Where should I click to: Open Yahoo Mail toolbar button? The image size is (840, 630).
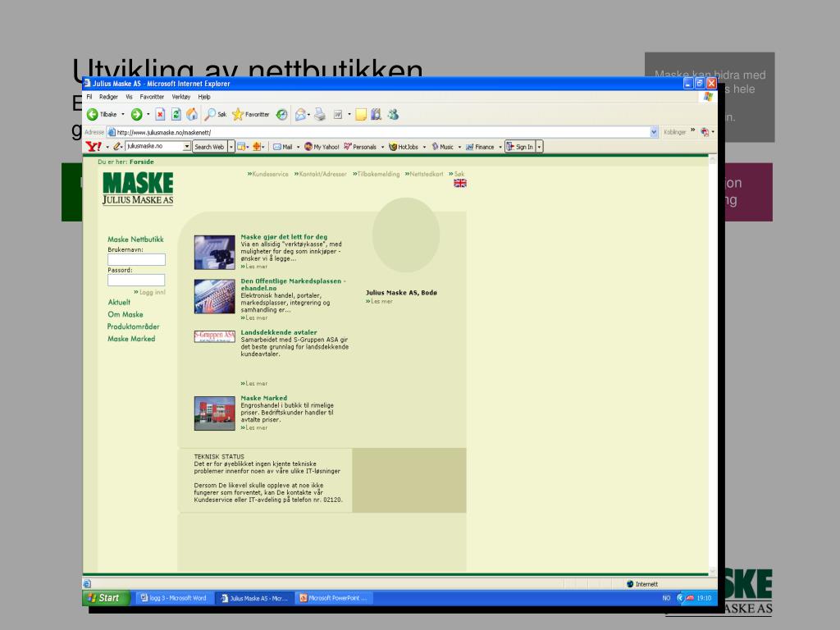283,147
